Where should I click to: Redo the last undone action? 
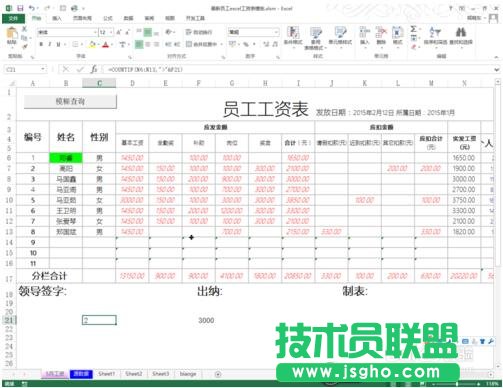[47, 8]
